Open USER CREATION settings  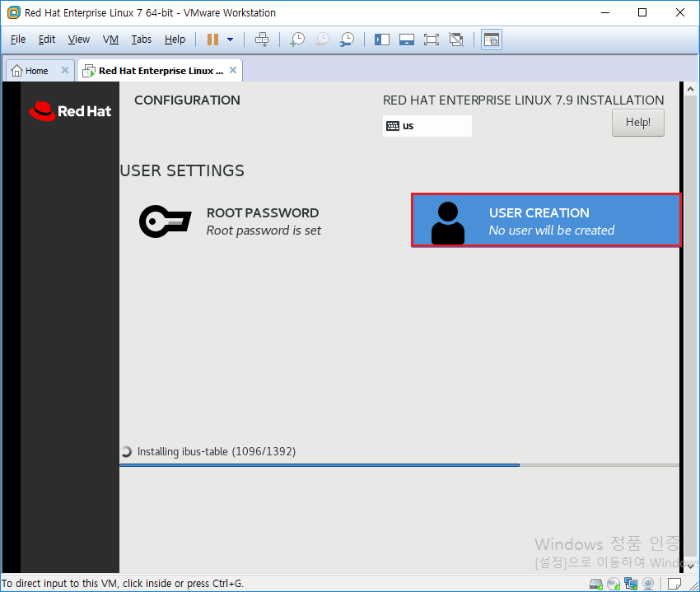[546, 220]
